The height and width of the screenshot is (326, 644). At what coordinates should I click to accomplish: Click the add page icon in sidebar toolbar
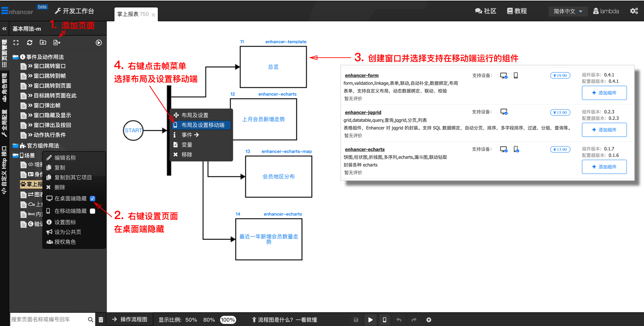point(57,43)
